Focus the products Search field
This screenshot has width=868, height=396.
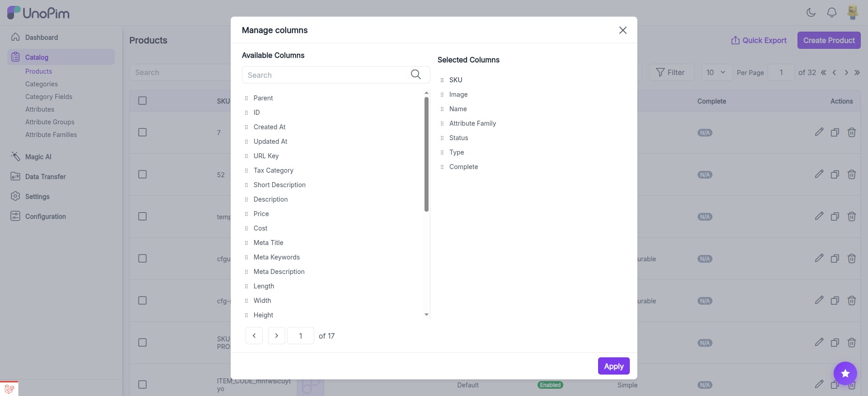pyautogui.click(x=181, y=72)
